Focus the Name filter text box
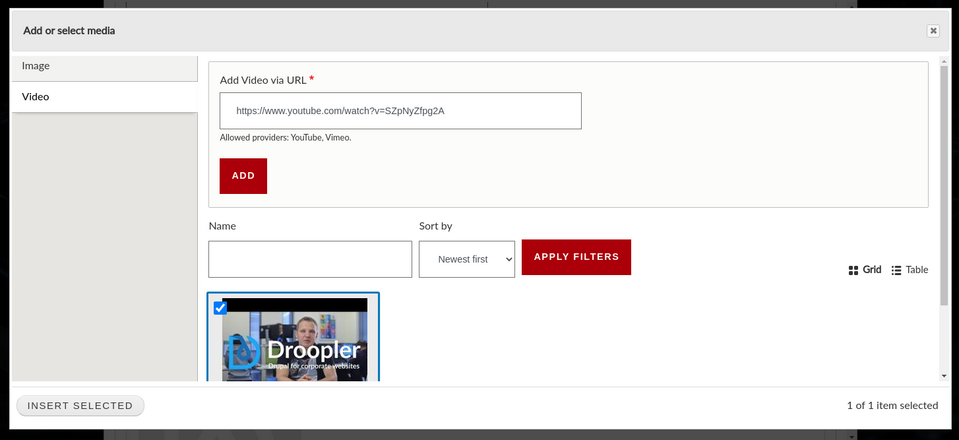Image resolution: width=959 pixels, height=440 pixels. (310, 259)
